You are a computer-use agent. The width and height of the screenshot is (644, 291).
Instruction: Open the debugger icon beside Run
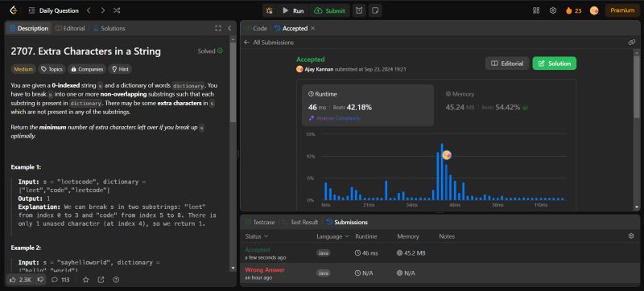coord(270,10)
